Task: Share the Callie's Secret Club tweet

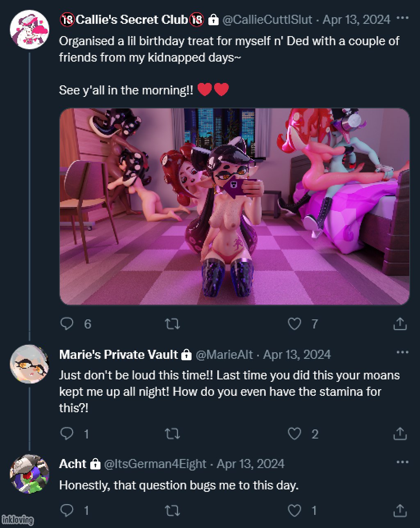Action: click(x=400, y=324)
